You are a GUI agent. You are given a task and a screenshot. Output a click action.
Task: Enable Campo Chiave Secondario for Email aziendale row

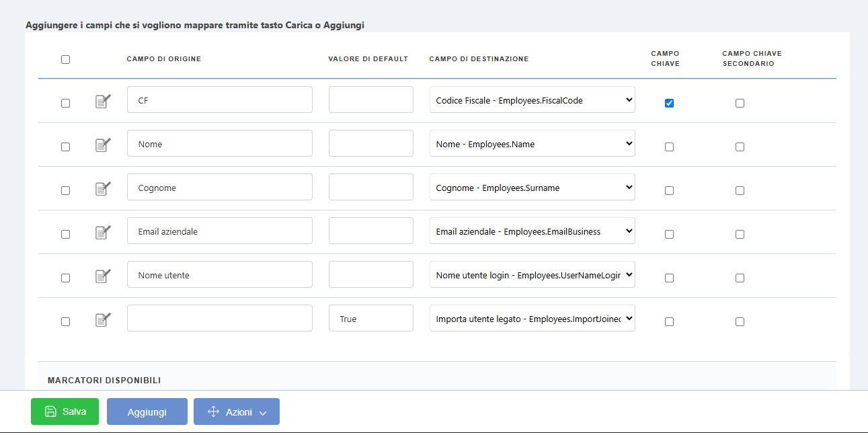pos(740,234)
